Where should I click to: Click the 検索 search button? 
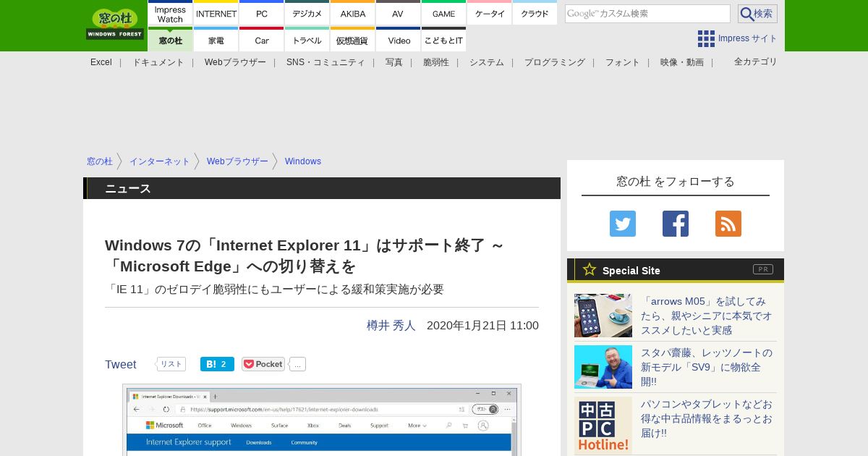pyautogui.click(x=757, y=14)
